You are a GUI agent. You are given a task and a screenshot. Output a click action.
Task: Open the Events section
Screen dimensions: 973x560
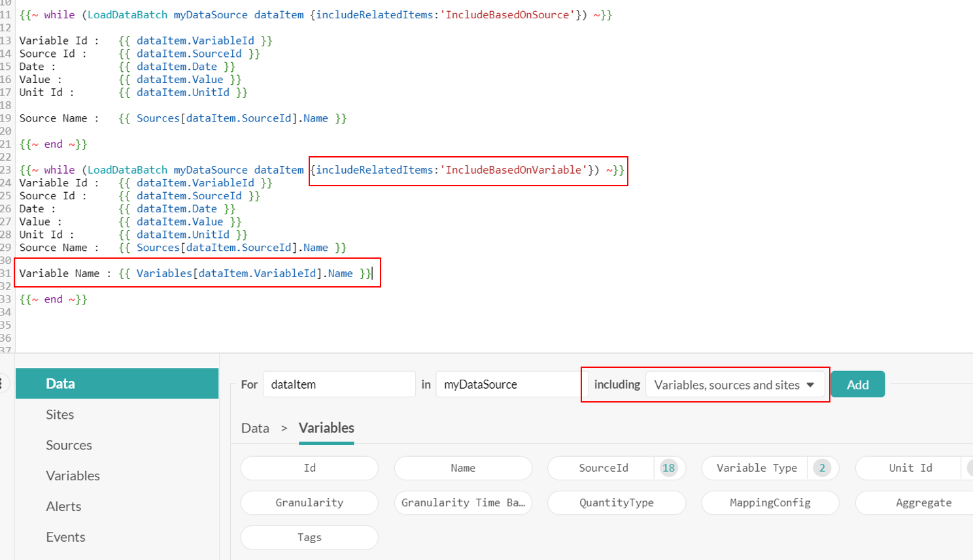(65, 536)
